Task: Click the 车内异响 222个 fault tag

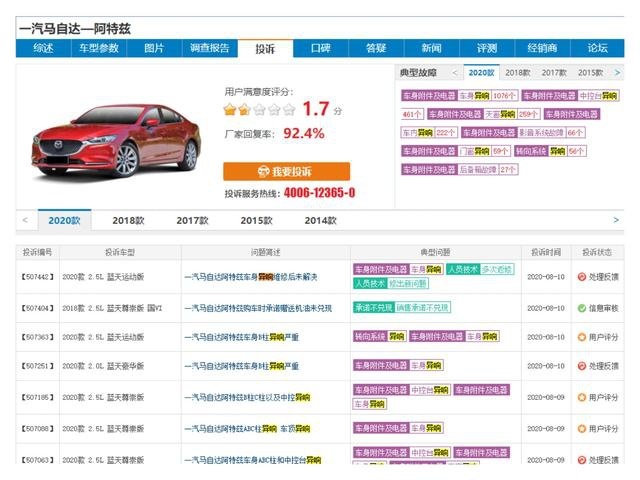Action: click(x=429, y=132)
